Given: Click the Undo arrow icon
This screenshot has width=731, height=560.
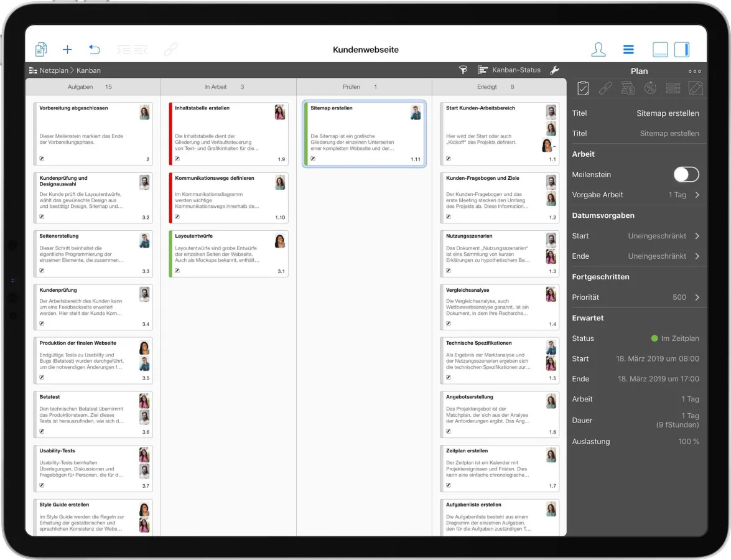Looking at the screenshot, I should pyautogui.click(x=94, y=49).
